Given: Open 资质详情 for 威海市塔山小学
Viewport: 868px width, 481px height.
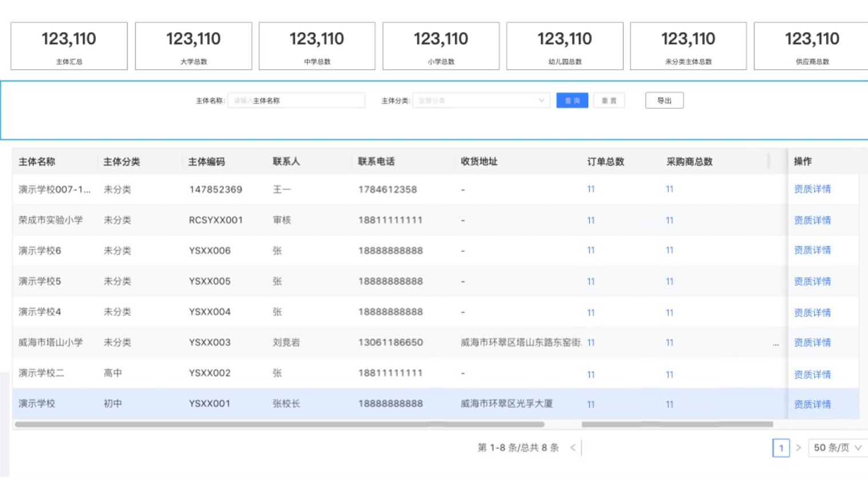Looking at the screenshot, I should tap(812, 342).
